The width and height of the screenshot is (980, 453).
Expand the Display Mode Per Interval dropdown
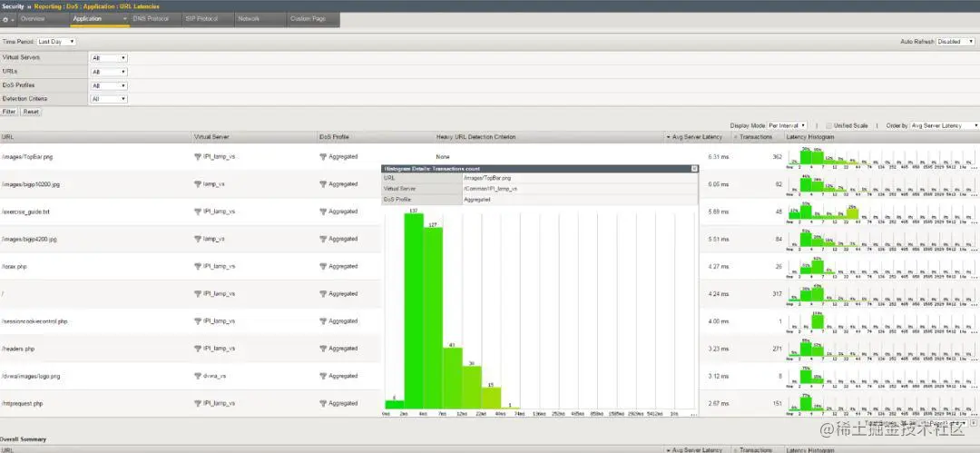[787, 126]
